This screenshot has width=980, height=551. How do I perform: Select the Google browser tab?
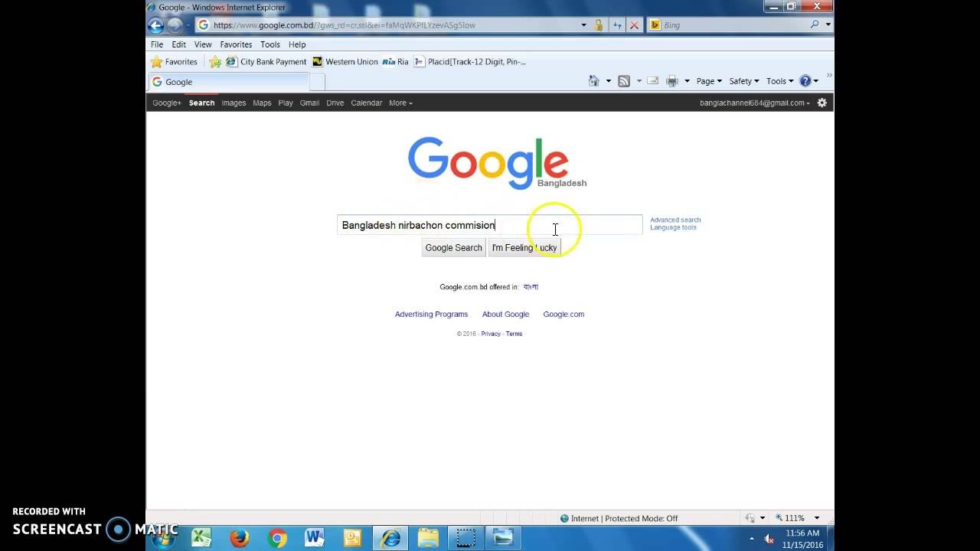coord(228,82)
